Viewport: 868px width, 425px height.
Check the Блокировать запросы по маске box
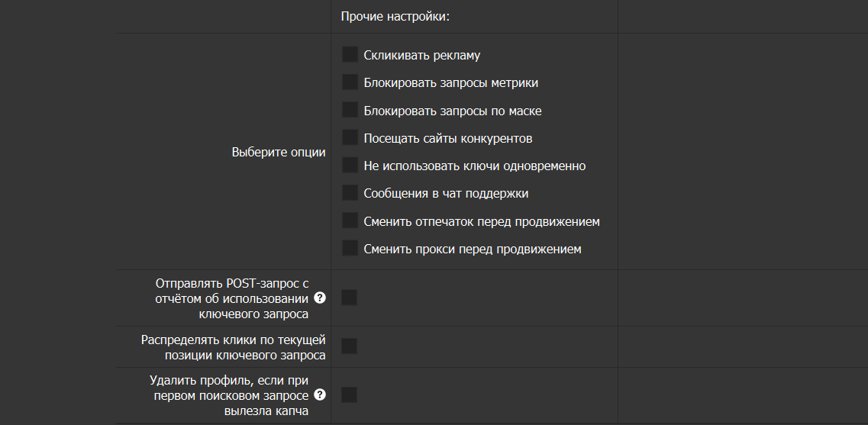pyautogui.click(x=350, y=110)
